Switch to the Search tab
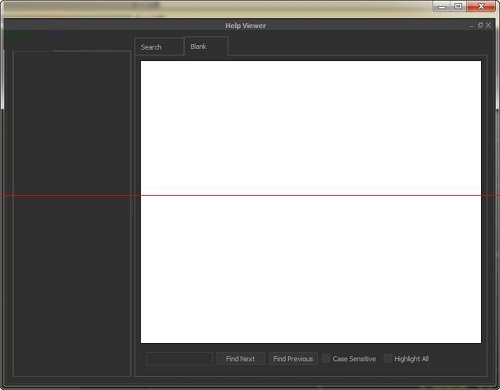 [159, 47]
